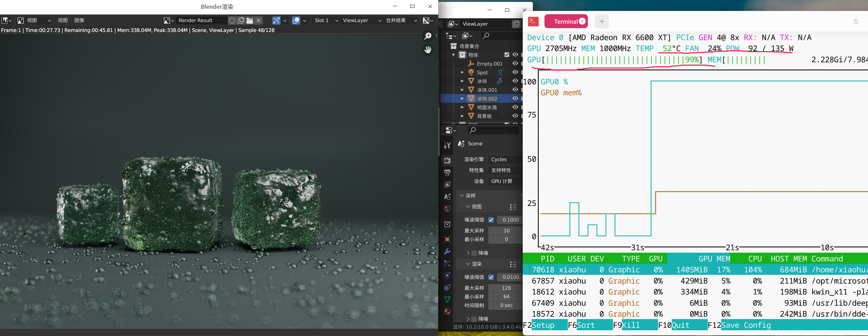Open Modifier properties wrench tab icon
Image resolution: width=868 pixels, height=336 pixels.
point(447,252)
